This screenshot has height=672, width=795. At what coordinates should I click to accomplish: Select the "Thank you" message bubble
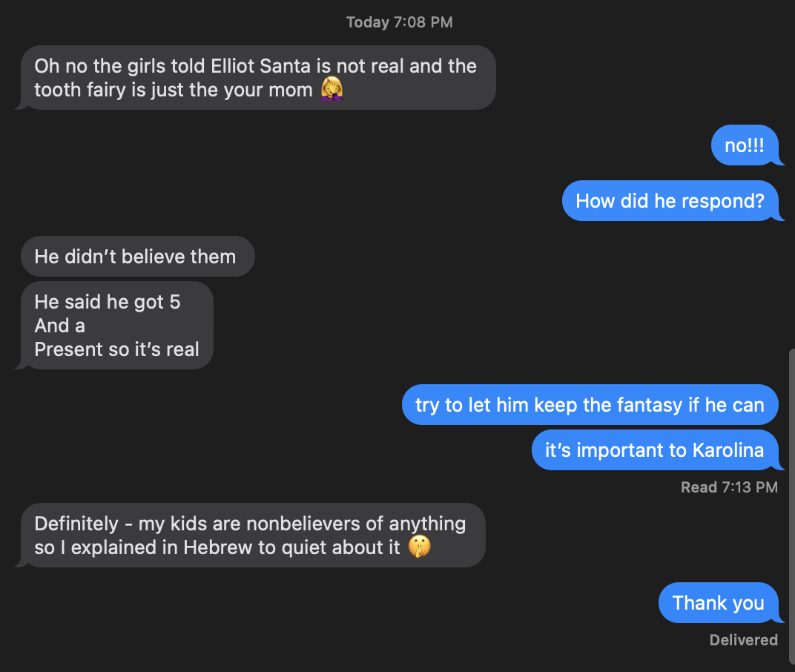[717, 603]
